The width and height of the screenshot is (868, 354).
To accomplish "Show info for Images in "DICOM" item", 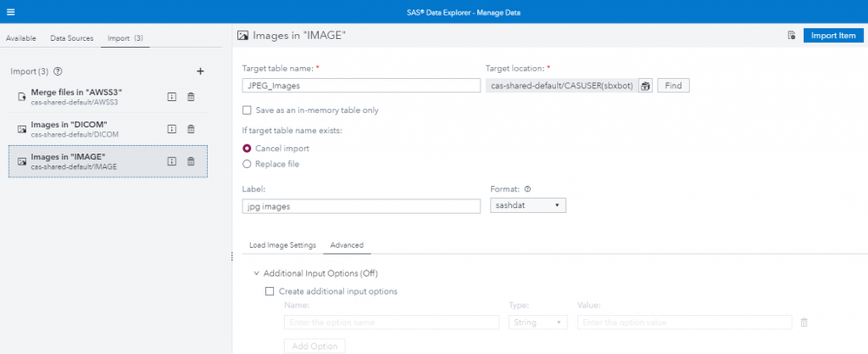I will click(x=172, y=129).
